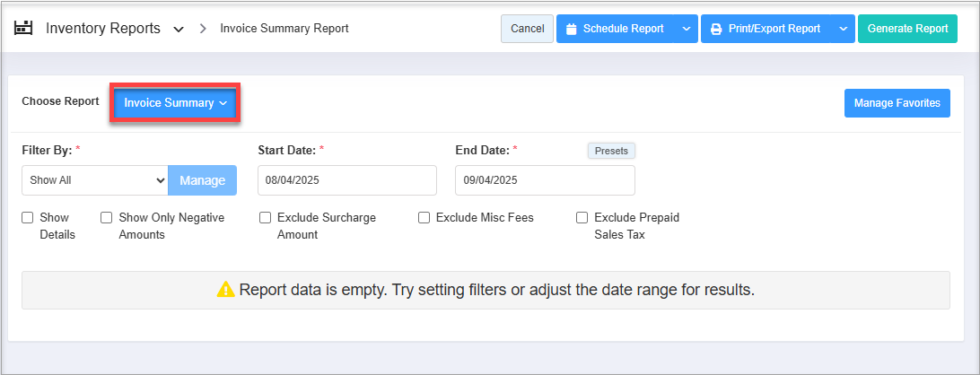Click the calendar icon on Schedule Report
980x375 pixels.
[x=571, y=29]
